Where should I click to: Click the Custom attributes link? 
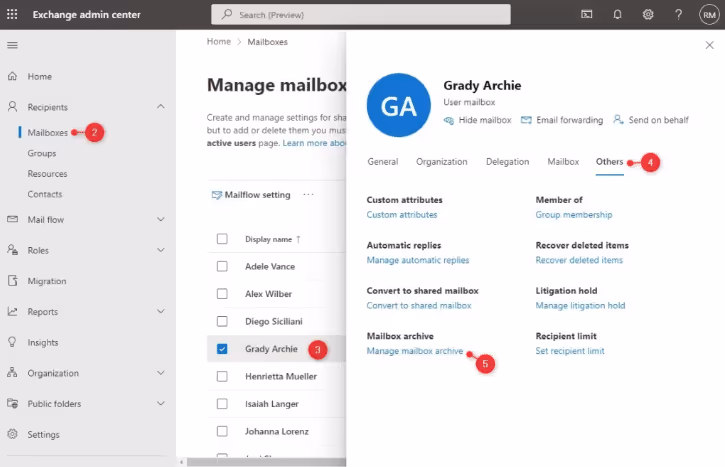402,215
